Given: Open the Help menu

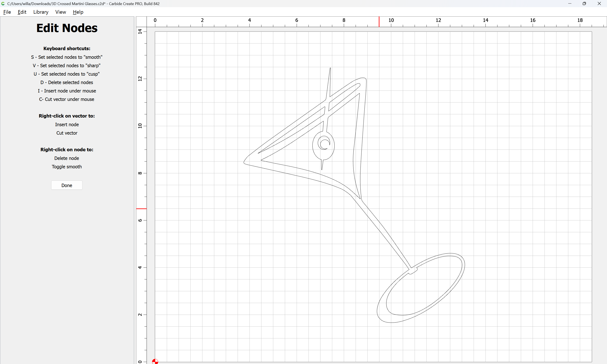Looking at the screenshot, I should [x=78, y=12].
